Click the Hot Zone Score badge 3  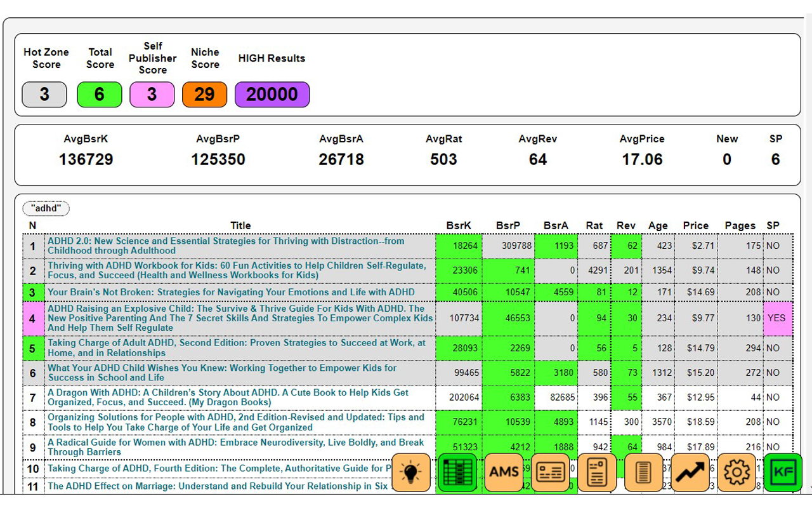pyautogui.click(x=44, y=95)
